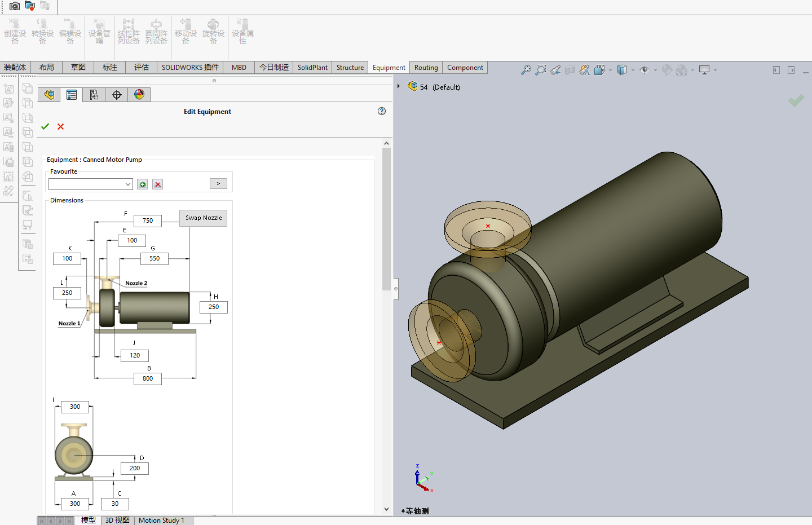Click Display Style cube icon
The width and height of the screenshot is (812, 525).
point(622,70)
